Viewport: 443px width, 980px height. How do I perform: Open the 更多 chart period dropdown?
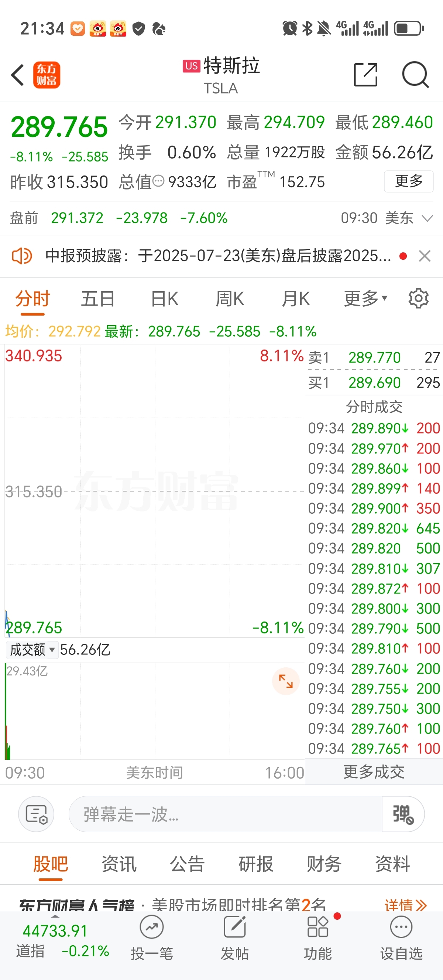coord(365,299)
